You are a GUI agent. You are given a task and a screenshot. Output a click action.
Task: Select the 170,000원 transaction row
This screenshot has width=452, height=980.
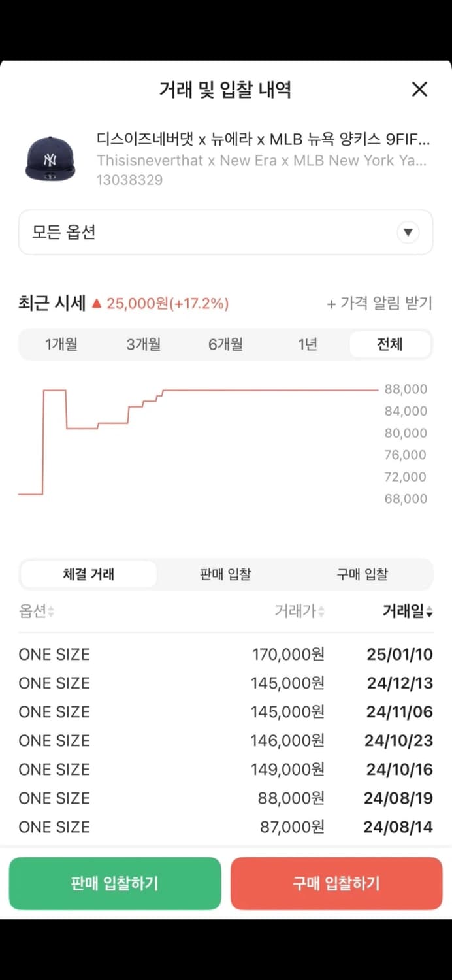pos(225,654)
